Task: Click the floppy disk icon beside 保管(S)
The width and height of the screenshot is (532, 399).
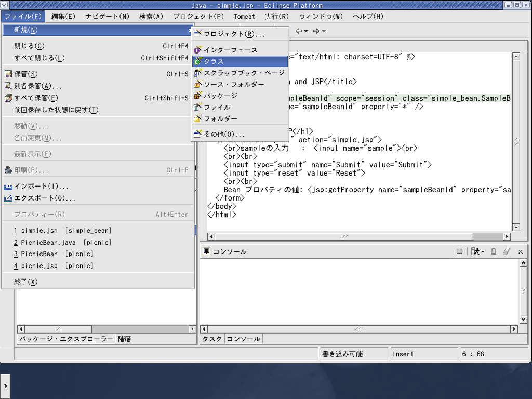Action: [x=8, y=74]
